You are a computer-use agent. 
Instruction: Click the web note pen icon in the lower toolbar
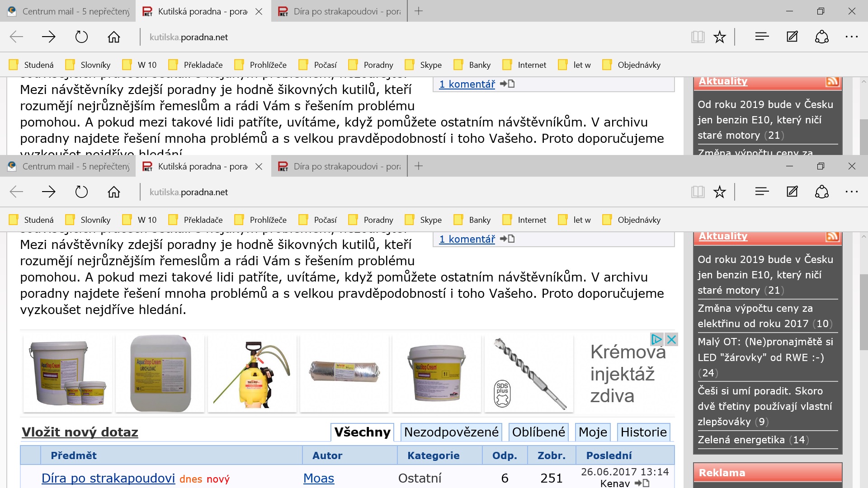pyautogui.click(x=792, y=192)
